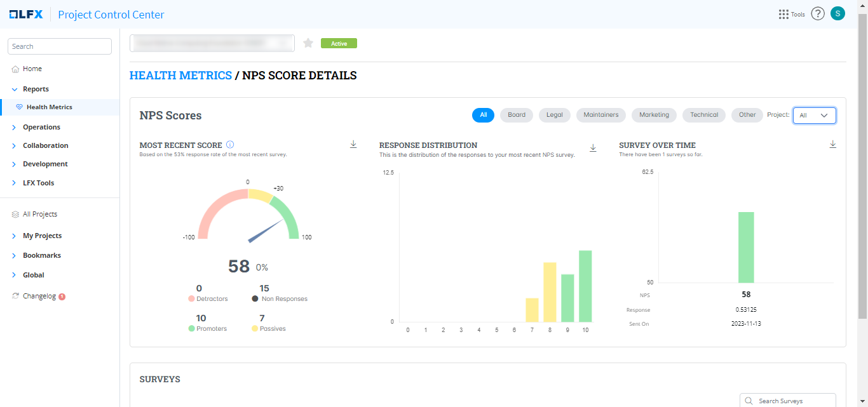The width and height of the screenshot is (868, 407).
Task: Open Health Metrics in sidebar
Action: (x=49, y=107)
